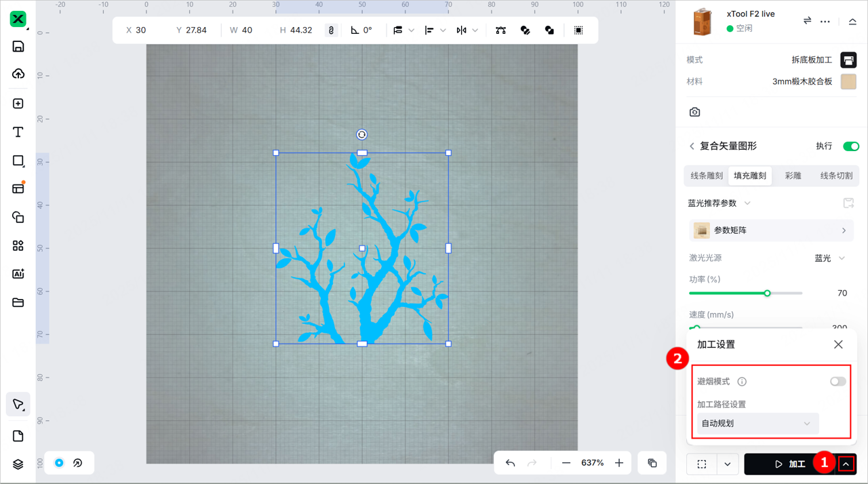Open the layers panel icon

pyautogui.click(x=18, y=464)
